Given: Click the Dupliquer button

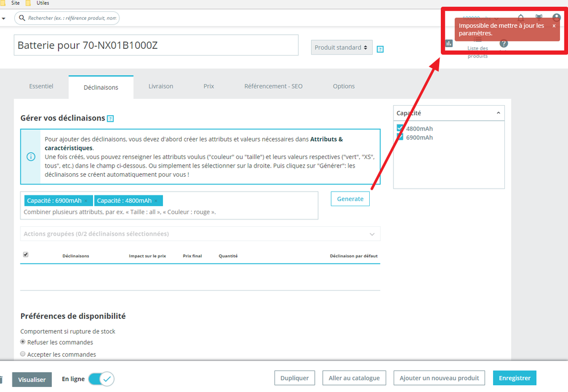Looking at the screenshot, I should point(294,378).
